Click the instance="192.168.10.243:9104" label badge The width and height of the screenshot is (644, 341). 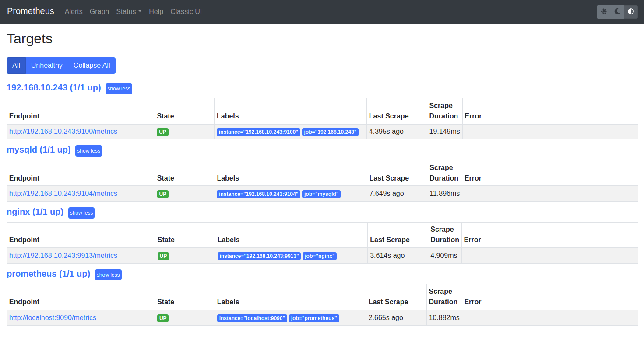[x=259, y=194]
